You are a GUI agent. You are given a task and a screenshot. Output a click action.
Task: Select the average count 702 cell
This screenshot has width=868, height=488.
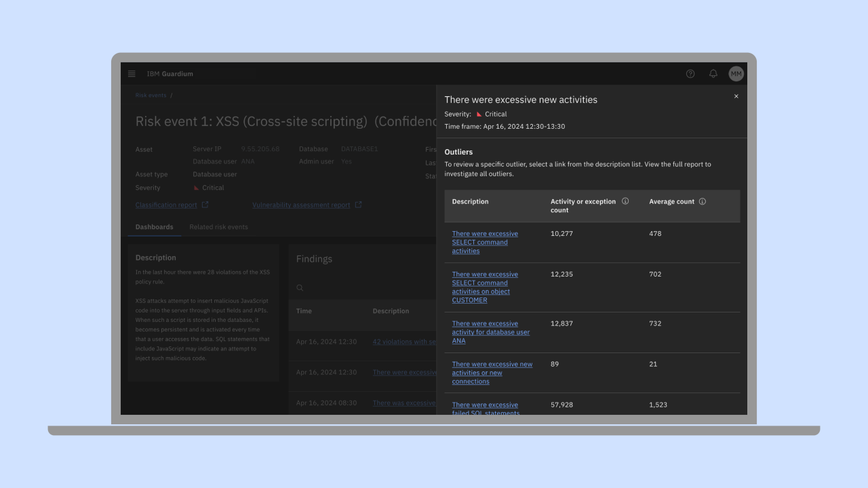point(655,274)
